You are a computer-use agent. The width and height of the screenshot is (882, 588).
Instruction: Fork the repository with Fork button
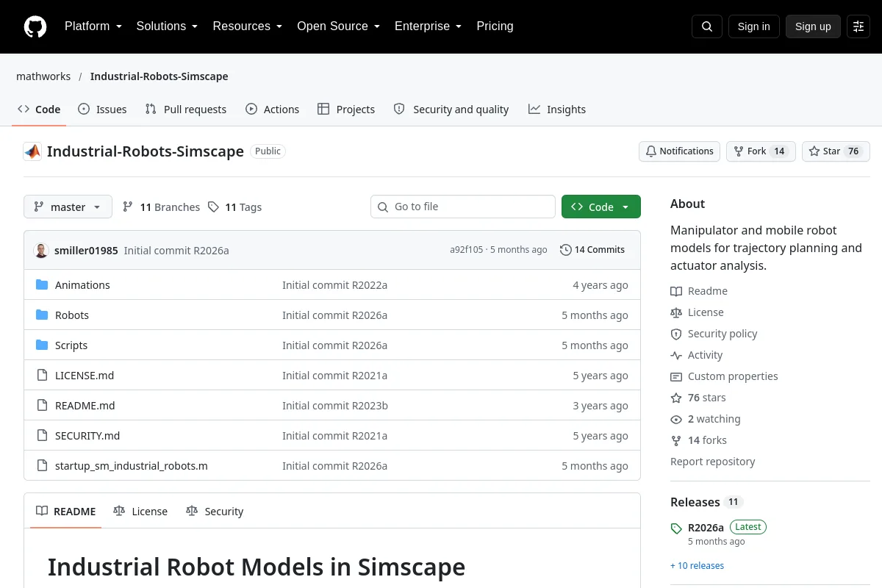pyautogui.click(x=761, y=151)
